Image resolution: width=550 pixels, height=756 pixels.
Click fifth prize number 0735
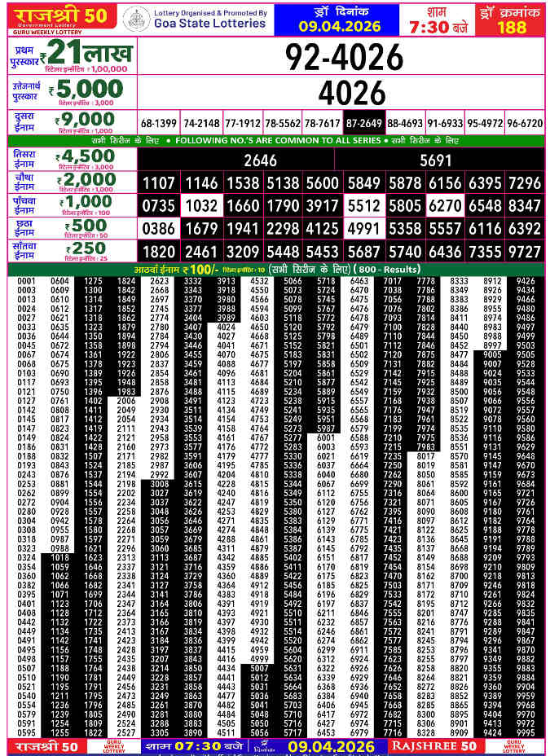[159, 206]
